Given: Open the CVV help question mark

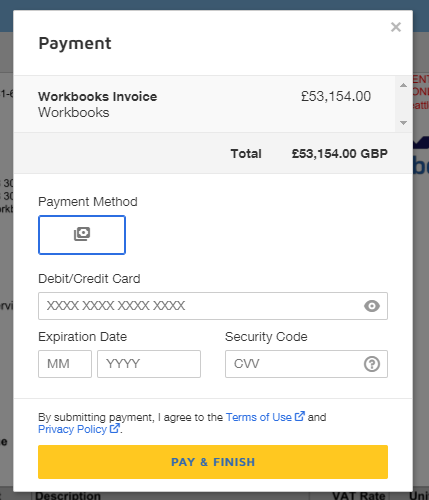Looking at the screenshot, I should click(x=372, y=364).
